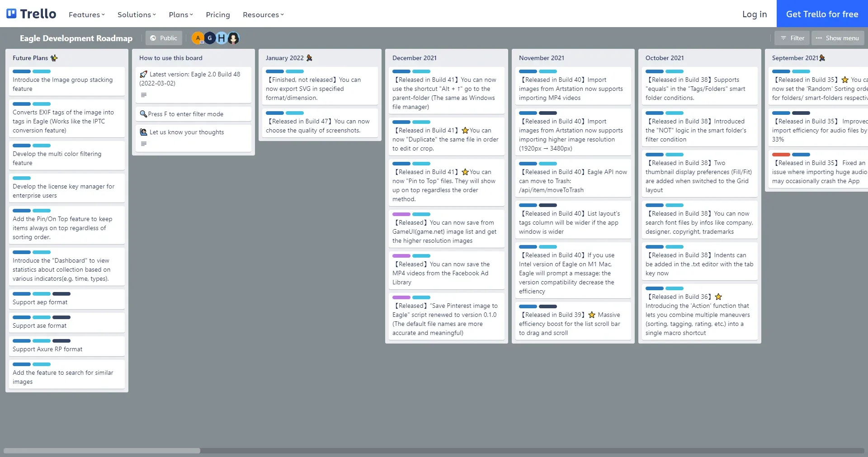Click description icon on Let us know card
Screen dimensions: 868x457
tap(144, 144)
